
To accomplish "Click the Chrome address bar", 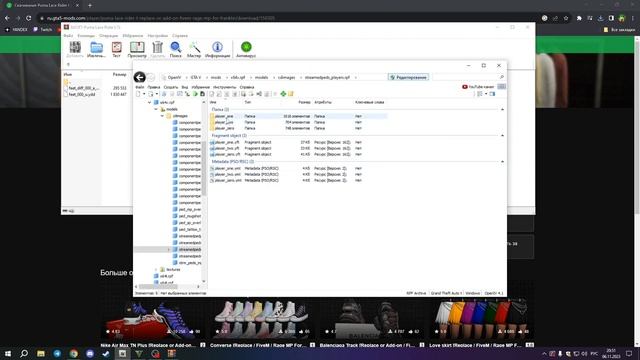I will click(x=290, y=18).
